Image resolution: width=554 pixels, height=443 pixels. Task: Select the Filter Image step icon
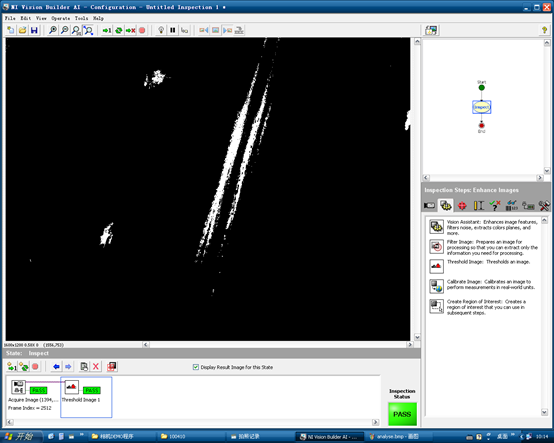click(x=436, y=247)
